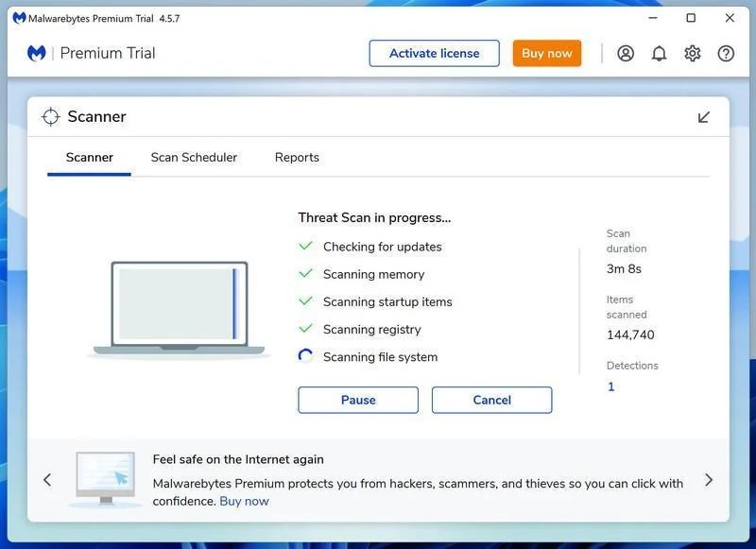Viewport: 756px width, 549px height.
Task: Open the detections count 1
Action: pos(610,386)
